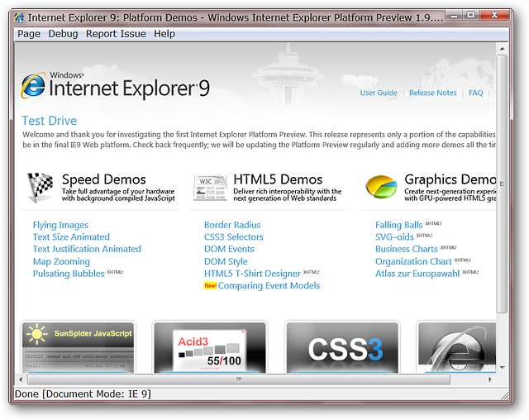The width and height of the screenshot is (529, 420).
Task: Click the pie chart Graphics Demos icon
Action: [381, 187]
